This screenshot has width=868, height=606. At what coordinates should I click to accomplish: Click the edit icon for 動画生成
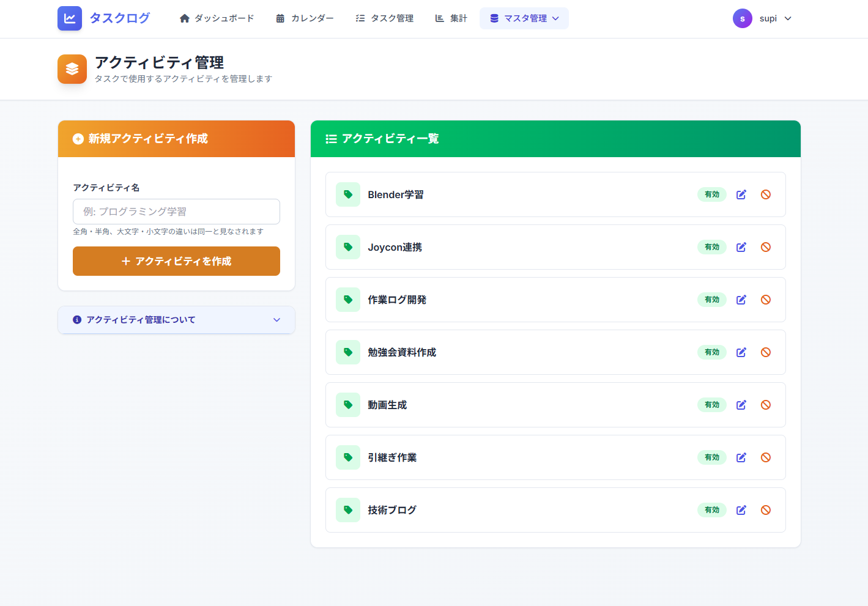[x=741, y=405]
